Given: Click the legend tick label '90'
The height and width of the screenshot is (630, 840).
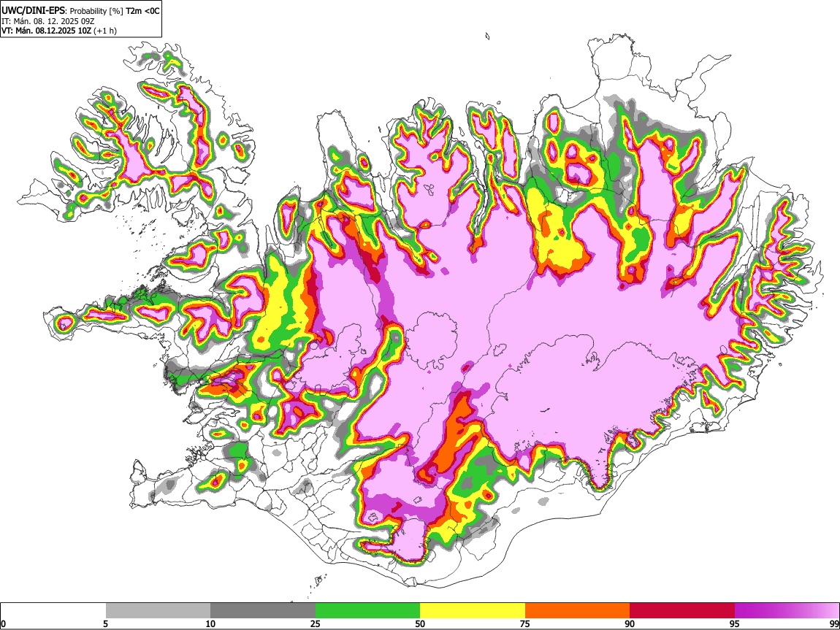Looking at the screenshot, I should (630, 624).
